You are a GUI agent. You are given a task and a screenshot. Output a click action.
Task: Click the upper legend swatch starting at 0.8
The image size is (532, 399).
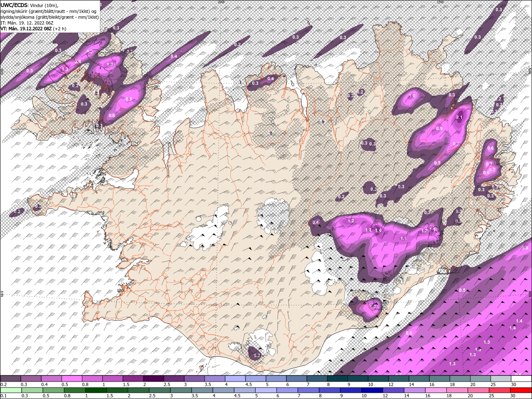click(x=92, y=379)
